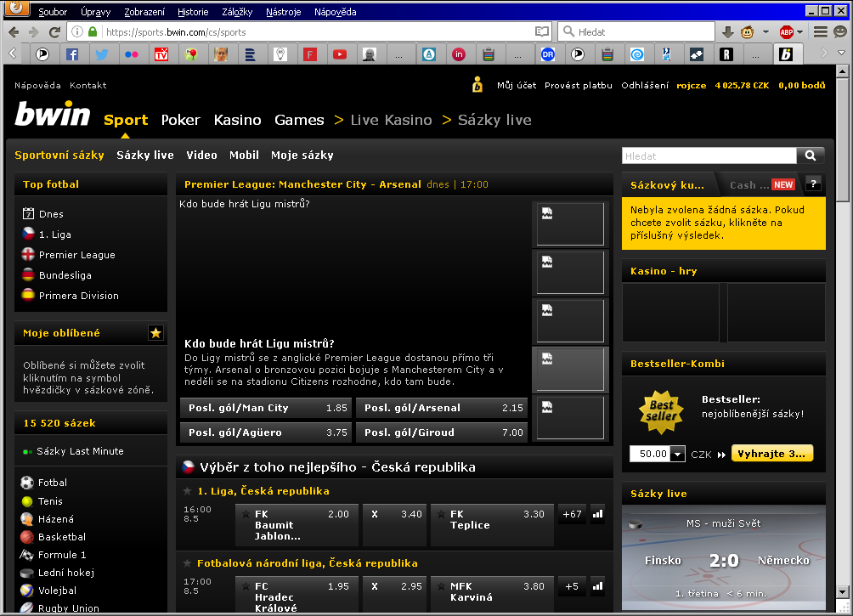Open the Adblock Plus dropdown arrow

click(799, 32)
